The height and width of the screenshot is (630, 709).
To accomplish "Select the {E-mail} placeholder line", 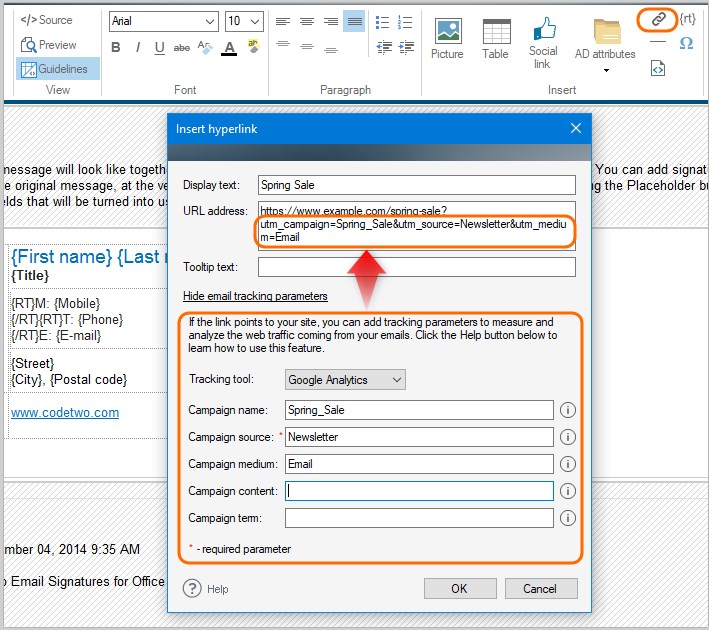I will click(56, 335).
